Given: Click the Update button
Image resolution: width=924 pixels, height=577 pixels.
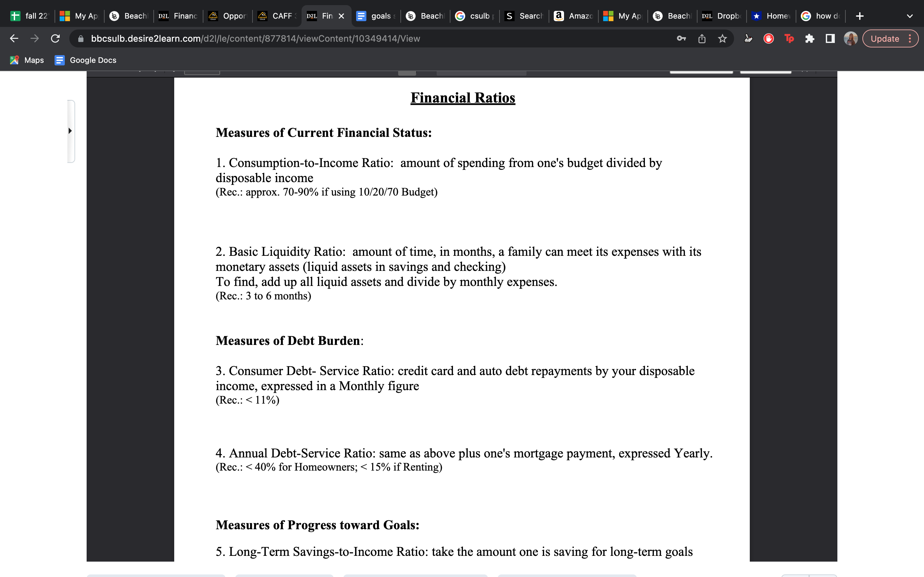Looking at the screenshot, I should (884, 38).
